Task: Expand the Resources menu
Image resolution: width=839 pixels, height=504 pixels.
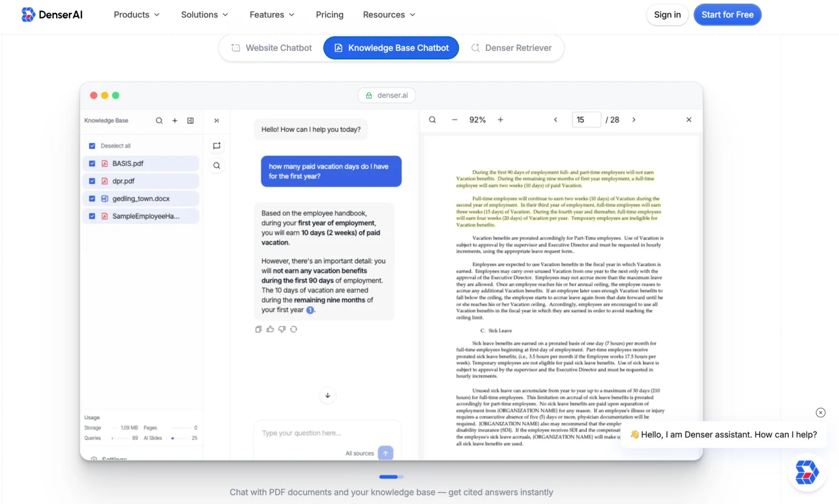Action: point(389,15)
